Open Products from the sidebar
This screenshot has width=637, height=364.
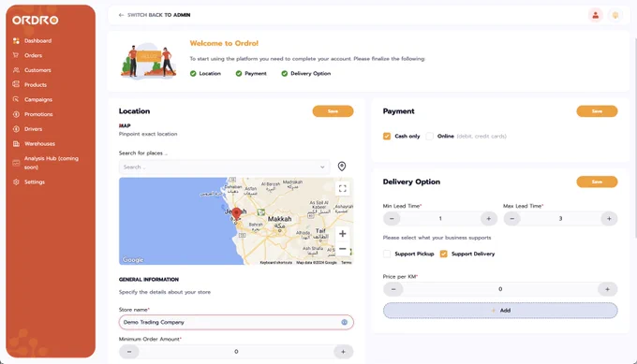pos(36,85)
